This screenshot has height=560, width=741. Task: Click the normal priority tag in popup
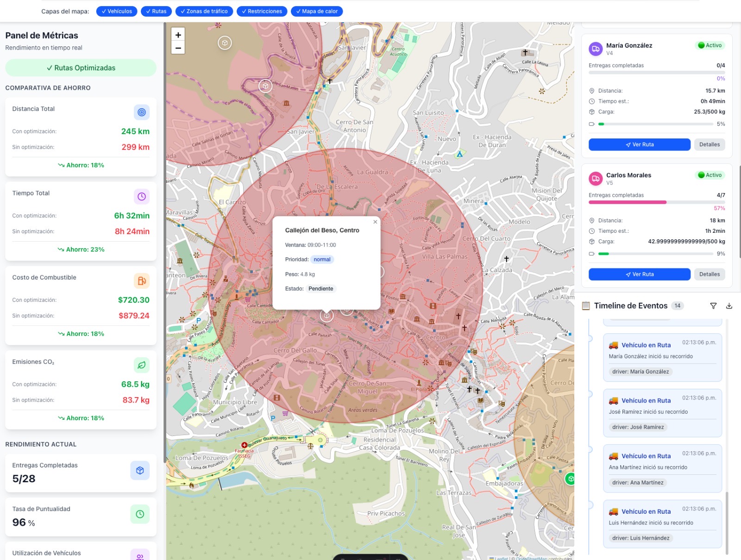(x=322, y=259)
